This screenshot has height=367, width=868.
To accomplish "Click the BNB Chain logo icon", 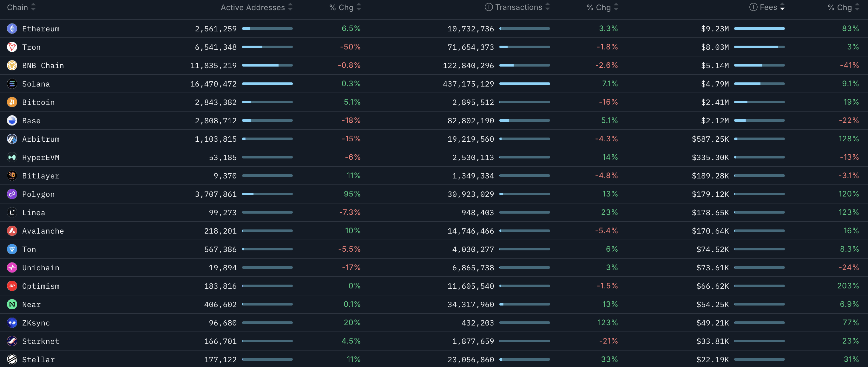I will [x=12, y=65].
